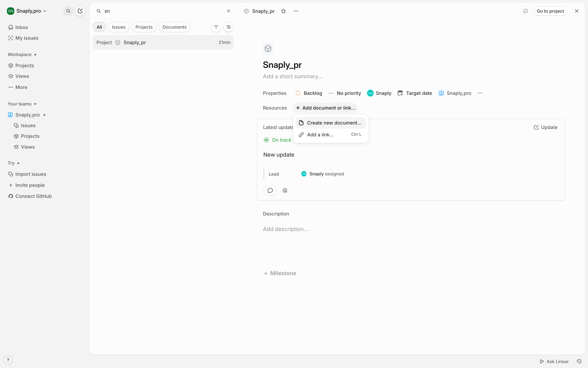
Task: Click the Snaply_pr project title heading
Action: click(x=282, y=65)
